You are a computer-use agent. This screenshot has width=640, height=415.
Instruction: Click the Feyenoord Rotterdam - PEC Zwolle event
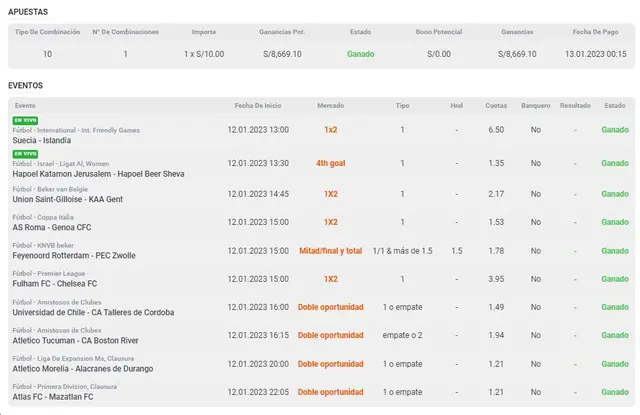pos(75,256)
